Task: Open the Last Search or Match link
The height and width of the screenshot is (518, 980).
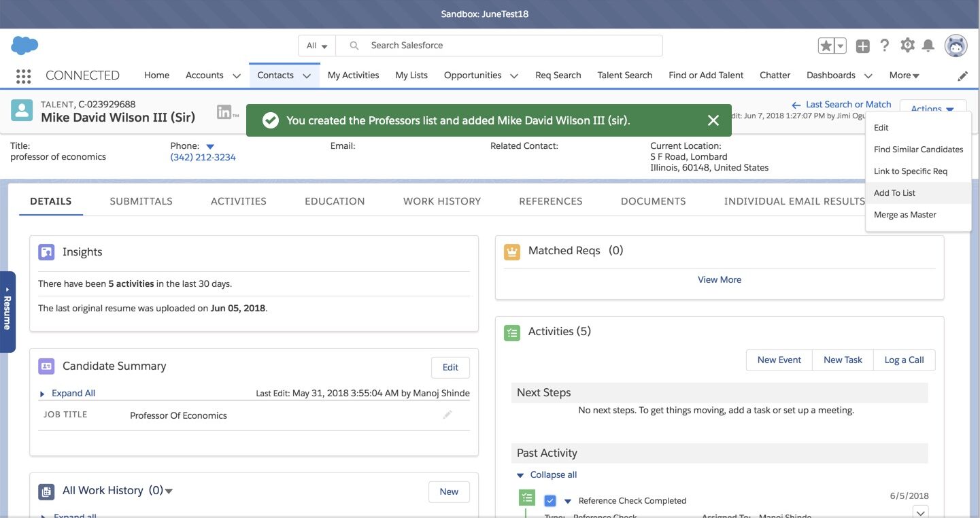Action: coord(847,104)
